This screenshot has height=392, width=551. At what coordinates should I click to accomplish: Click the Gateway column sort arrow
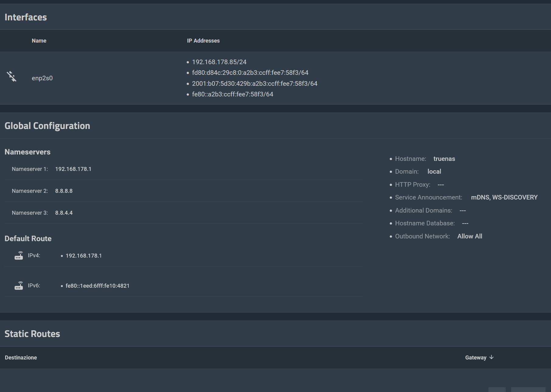point(491,357)
